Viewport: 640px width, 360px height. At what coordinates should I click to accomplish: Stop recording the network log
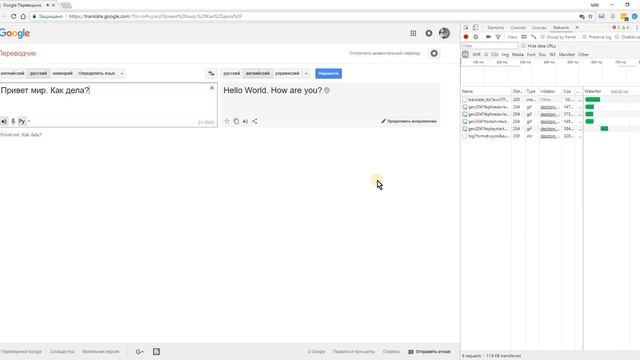(x=466, y=37)
